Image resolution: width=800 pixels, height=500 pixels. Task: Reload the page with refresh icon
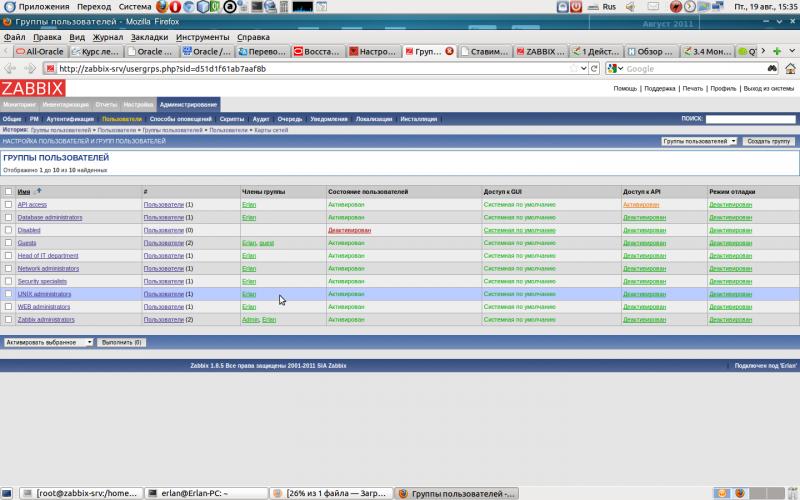click(x=594, y=68)
